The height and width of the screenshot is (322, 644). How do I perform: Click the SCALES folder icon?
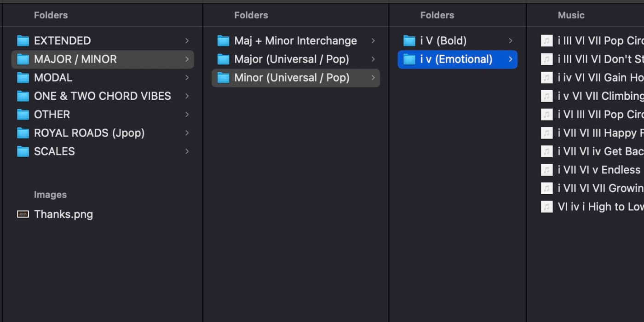coord(23,151)
